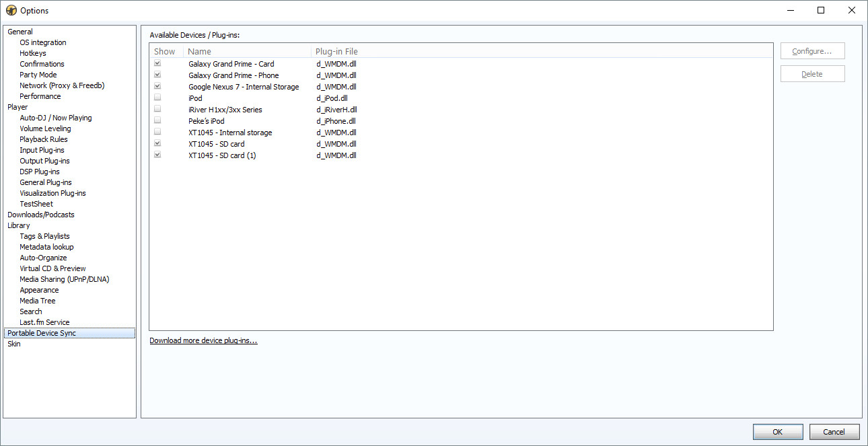Enable the Show checkbox for iPod
This screenshot has width=868, height=446.
pos(157,98)
